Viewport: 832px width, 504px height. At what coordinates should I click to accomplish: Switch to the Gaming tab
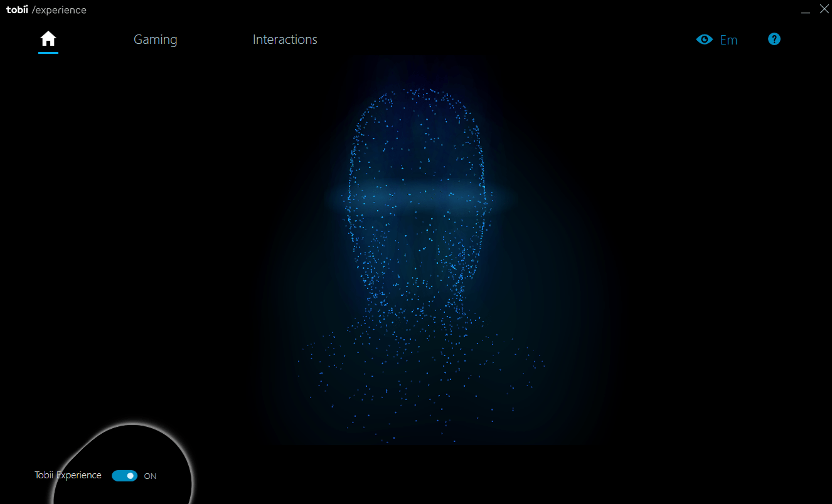coord(155,39)
